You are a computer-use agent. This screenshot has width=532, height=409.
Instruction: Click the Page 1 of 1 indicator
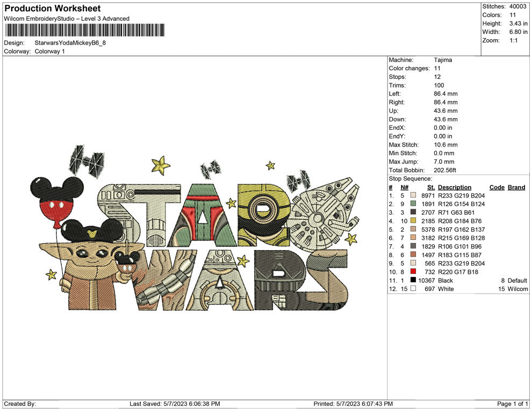(512, 404)
